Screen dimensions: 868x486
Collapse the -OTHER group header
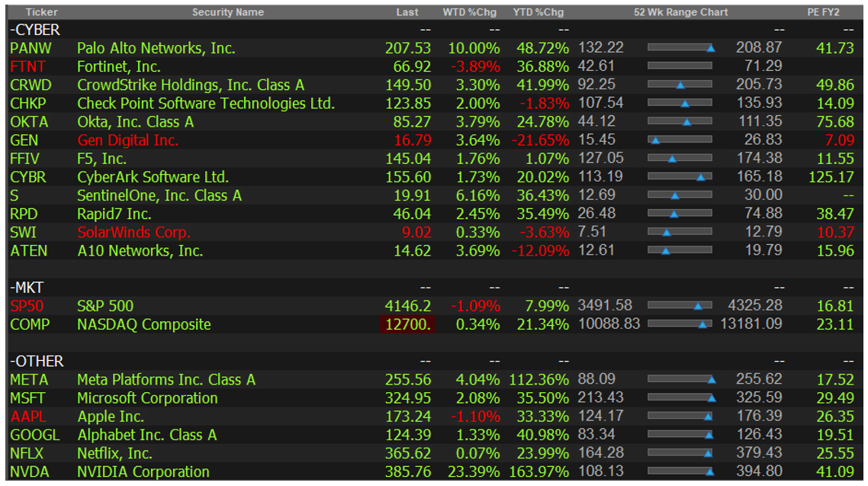click(37, 361)
